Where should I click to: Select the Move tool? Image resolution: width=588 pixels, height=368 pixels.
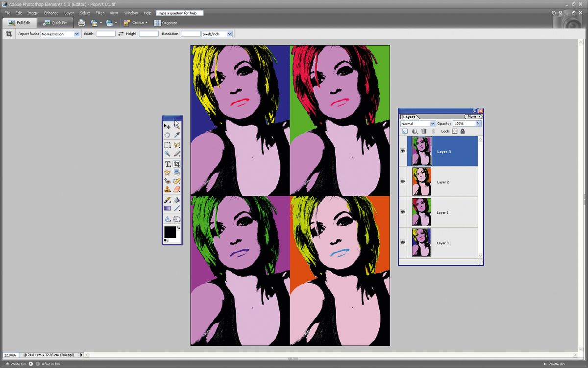(167, 126)
